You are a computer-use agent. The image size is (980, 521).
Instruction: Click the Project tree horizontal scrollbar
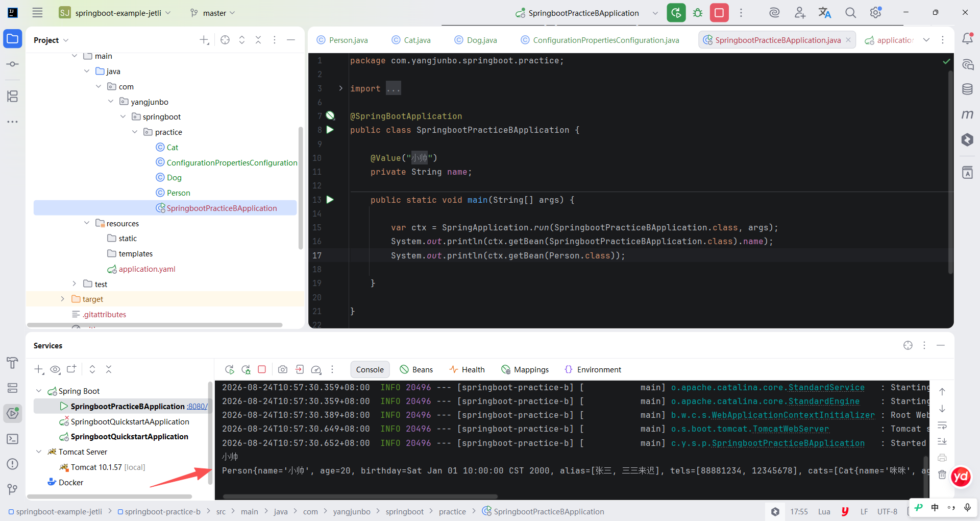click(x=155, y=325)
